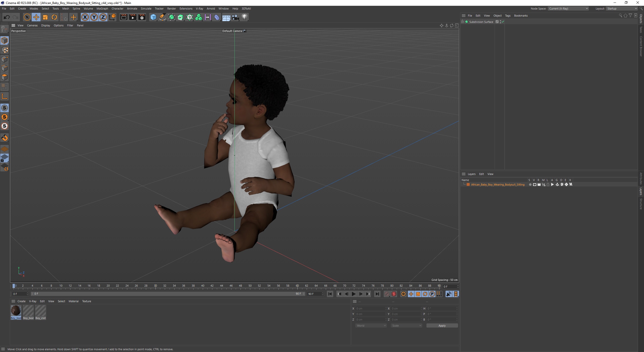Viewport: 644px width, 352px height.
Task: Select the Spline Pen tool
Action: tap(163, 17)
